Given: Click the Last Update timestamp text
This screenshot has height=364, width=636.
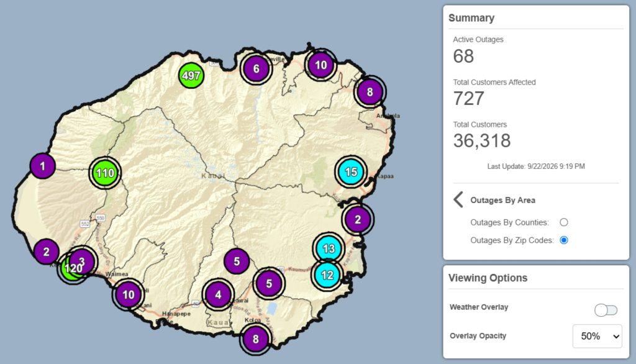Looking at the screenshot, I should pyautogui.click(x=536, y=166).
